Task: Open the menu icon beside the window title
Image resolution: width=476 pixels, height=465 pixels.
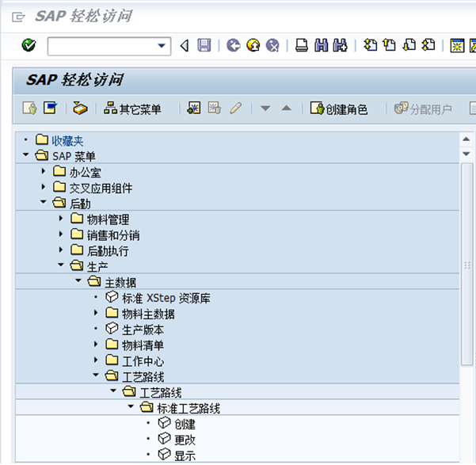Action: 18,17
